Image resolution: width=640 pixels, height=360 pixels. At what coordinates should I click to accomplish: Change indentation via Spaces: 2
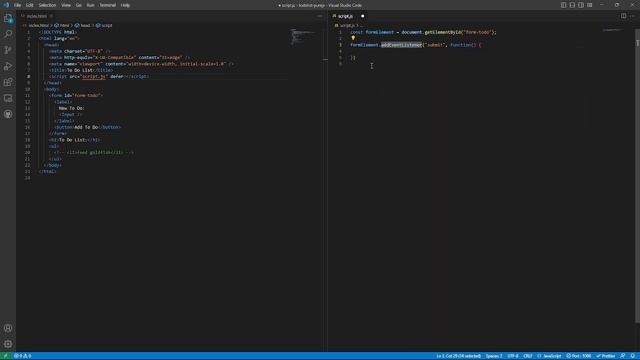pyautogui.click(x=494, y=356)
